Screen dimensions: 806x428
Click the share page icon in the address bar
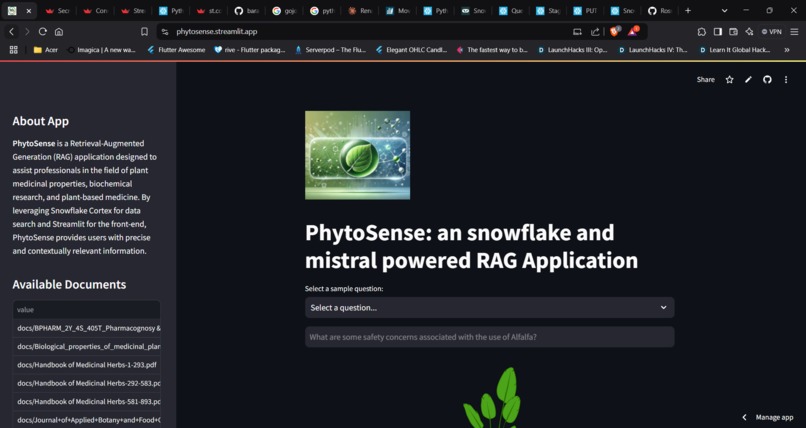(595, 32)
